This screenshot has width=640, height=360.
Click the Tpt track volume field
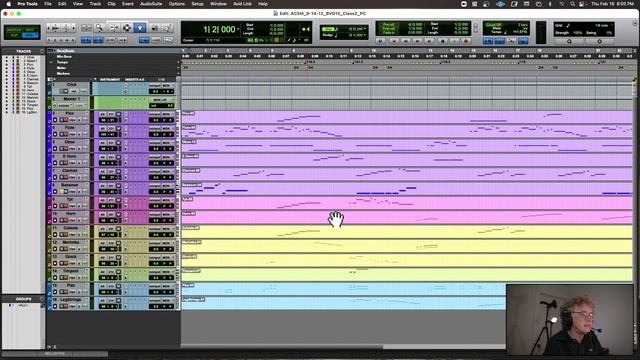click(x=155, y=206)
